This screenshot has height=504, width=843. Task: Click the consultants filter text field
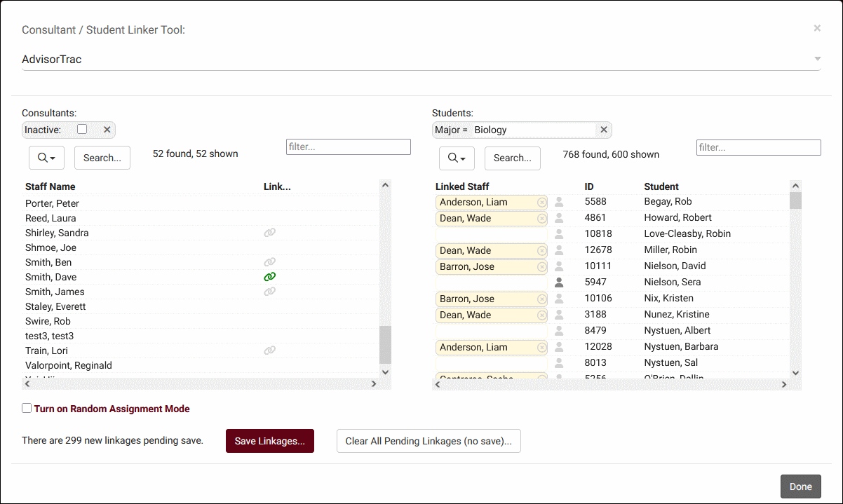pos(348,147)
